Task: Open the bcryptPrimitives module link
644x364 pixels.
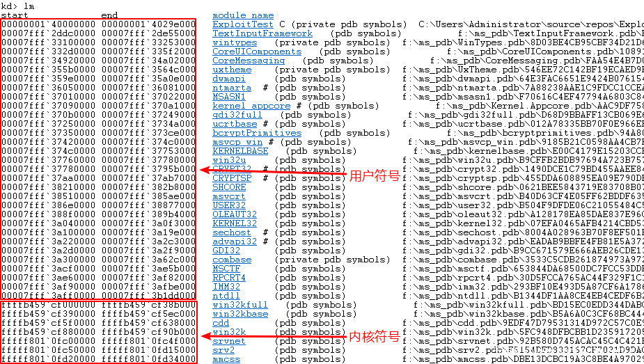Action: pos(257,133)
